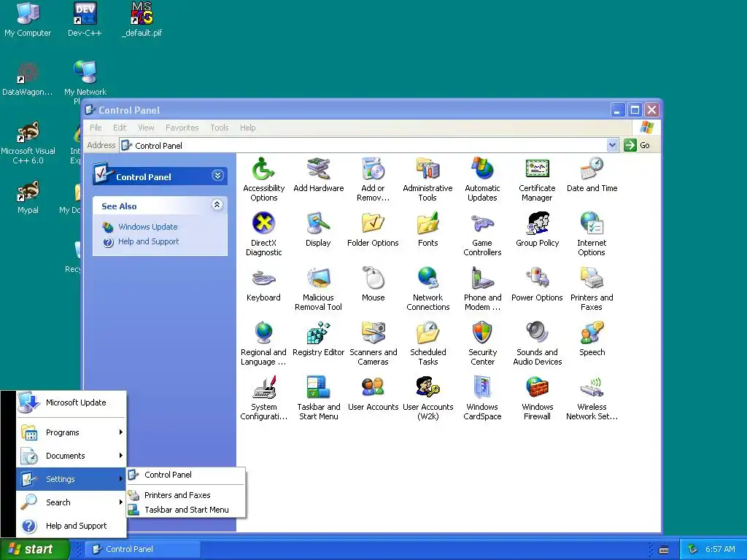Image resolution: width=747 pixels, height=560 pixels.
Task: Click Control Panel taskbar button
Action: [143, 549]
